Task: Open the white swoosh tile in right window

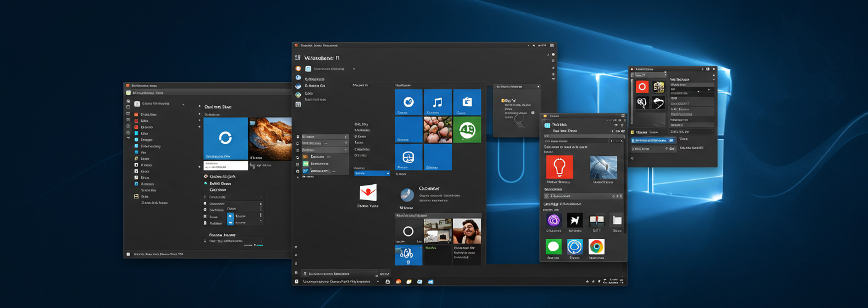Action: 659,103
